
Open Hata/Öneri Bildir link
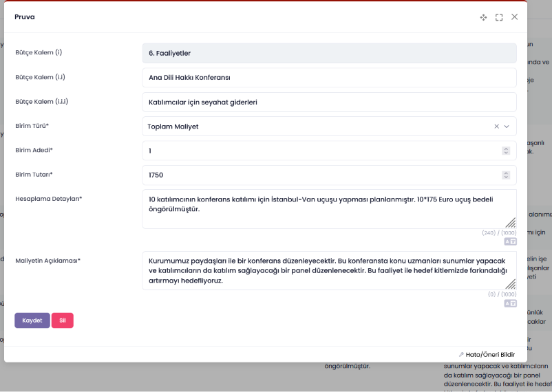(x=490, y=355)
